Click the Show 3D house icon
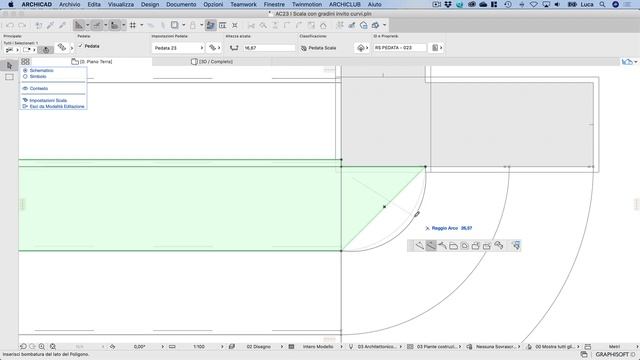This screenshot has width=640, height=360. coord(364,25)
